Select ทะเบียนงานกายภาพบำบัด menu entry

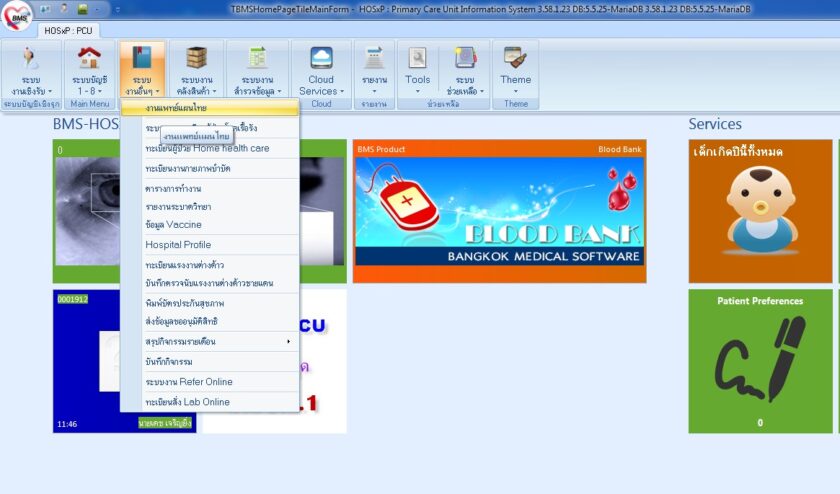click(x=210, y=168)
